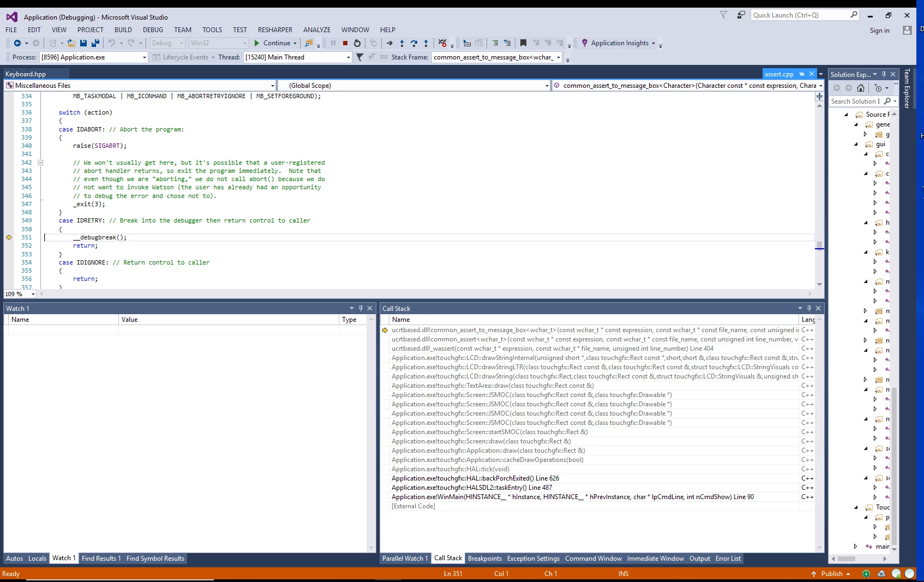Open the Parallel Watch 1 tab

[x=405, y=559]
